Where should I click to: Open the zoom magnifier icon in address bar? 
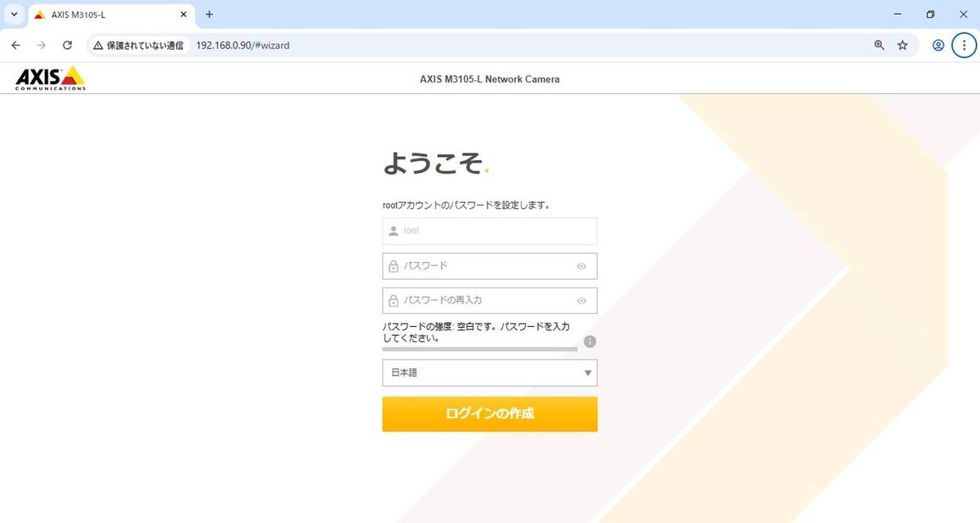[880, 46]
